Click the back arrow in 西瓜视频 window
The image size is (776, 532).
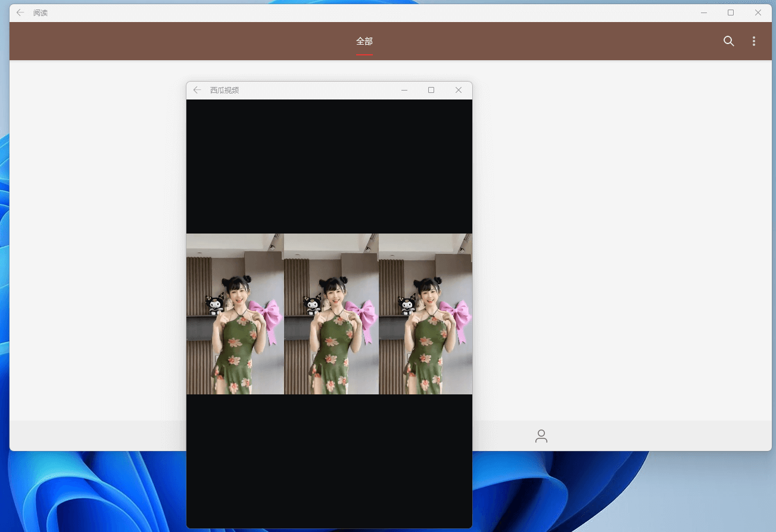[x=197, y=90]
